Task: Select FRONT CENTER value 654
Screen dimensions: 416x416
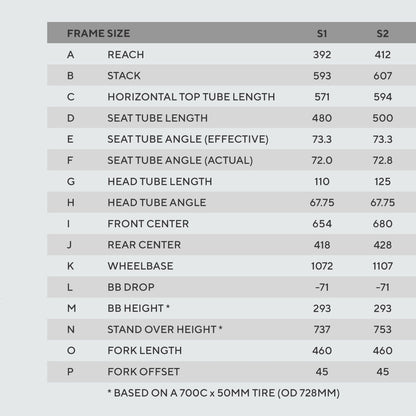Action: (x=322, y=224)
